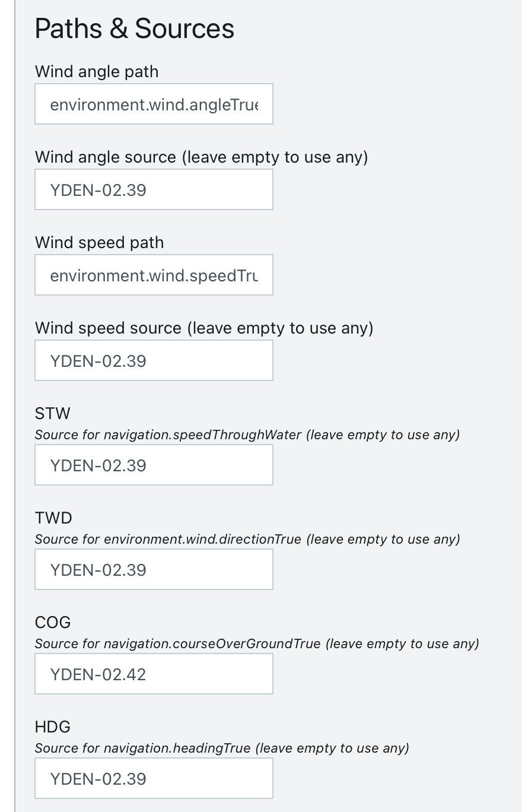
Task: Select the Wind speed source text box
Action: point(154,361)
